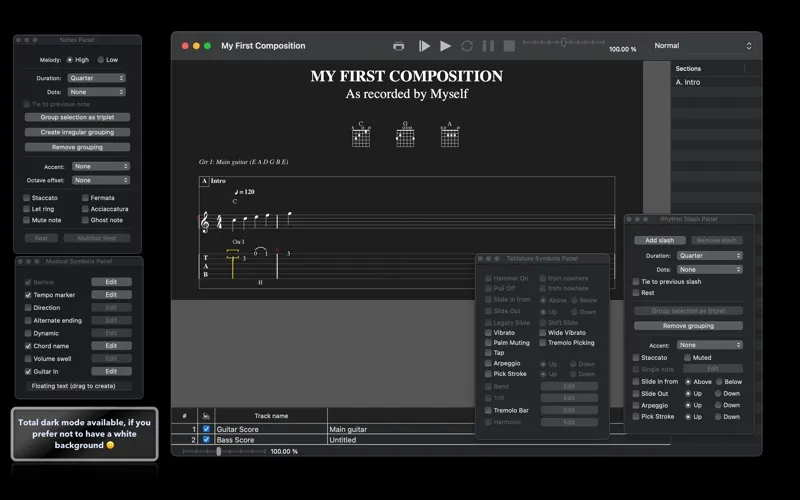Click Edit button next to Guitar in
The image size is (800, 500).
tap(111, 371)
